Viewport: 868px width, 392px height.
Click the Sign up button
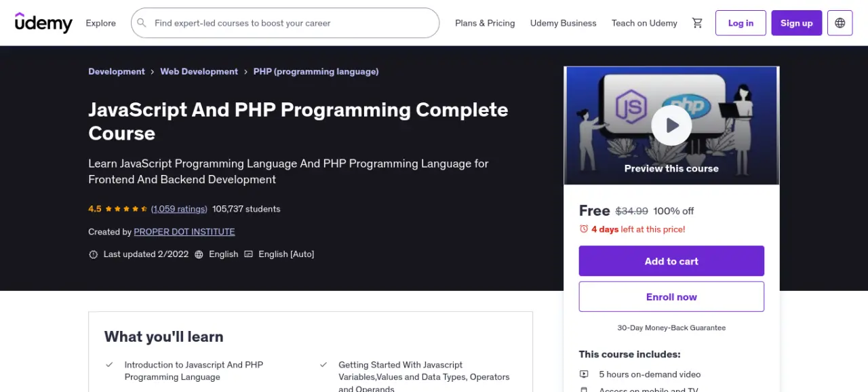[x=796, y=23]
